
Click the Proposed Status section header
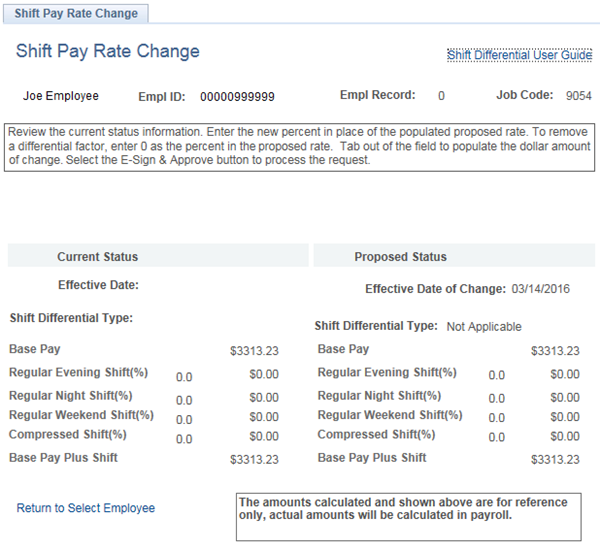400,257
